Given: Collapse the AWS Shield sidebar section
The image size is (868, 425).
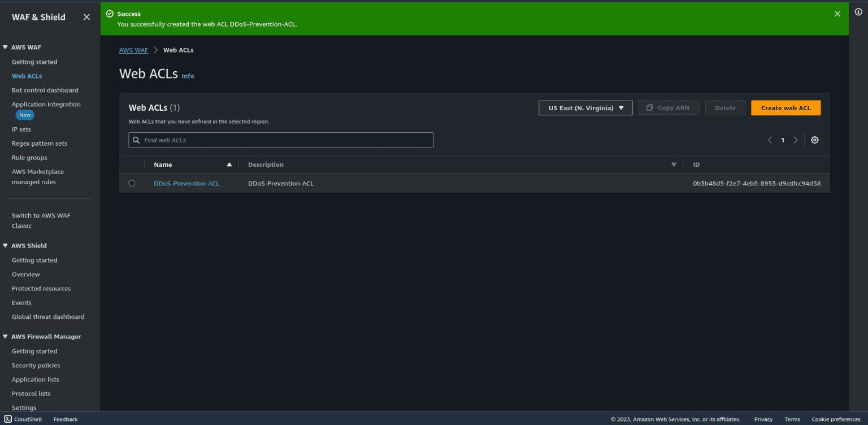Looking at the screenshot, I should (6, 246).
